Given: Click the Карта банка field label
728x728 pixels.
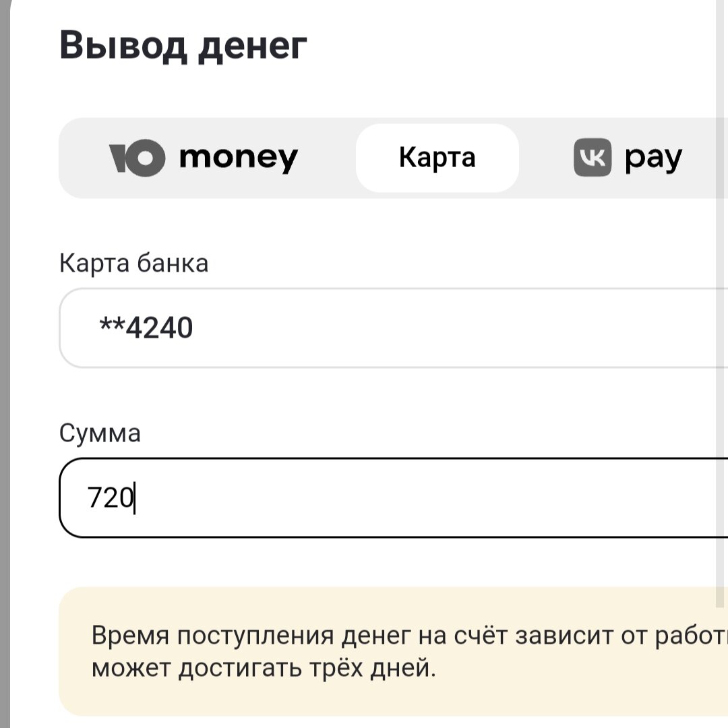Looking at the screenshot, I should pyautogui.click(x=134, y=263).
